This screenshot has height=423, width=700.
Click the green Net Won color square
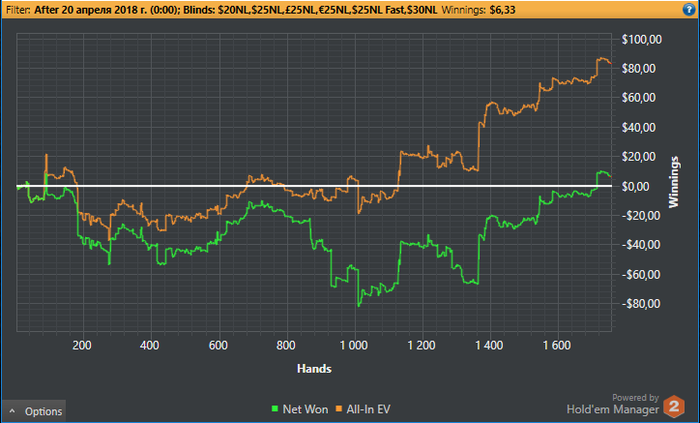275,409
